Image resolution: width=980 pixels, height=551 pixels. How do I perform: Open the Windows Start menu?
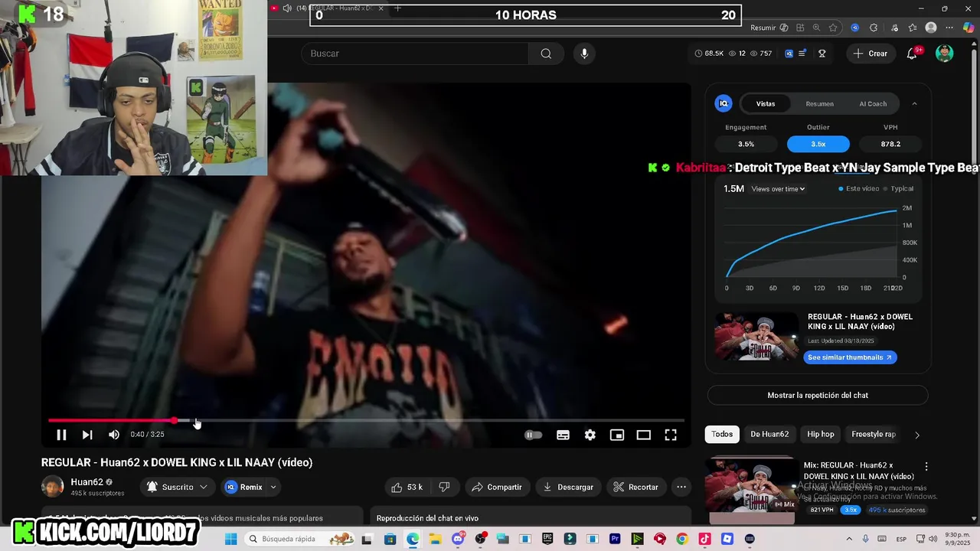[230, 539]
